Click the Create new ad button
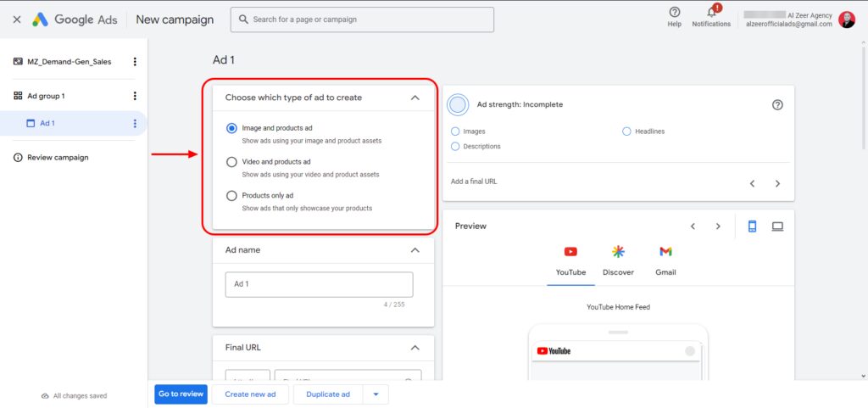Image resolution: width=868 pixels, height=408 pixels. (249, 394)
